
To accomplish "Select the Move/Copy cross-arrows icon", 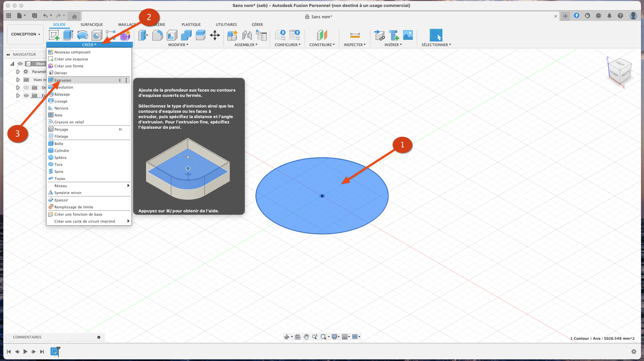I will pyautogui.click(x=215, y=35).
